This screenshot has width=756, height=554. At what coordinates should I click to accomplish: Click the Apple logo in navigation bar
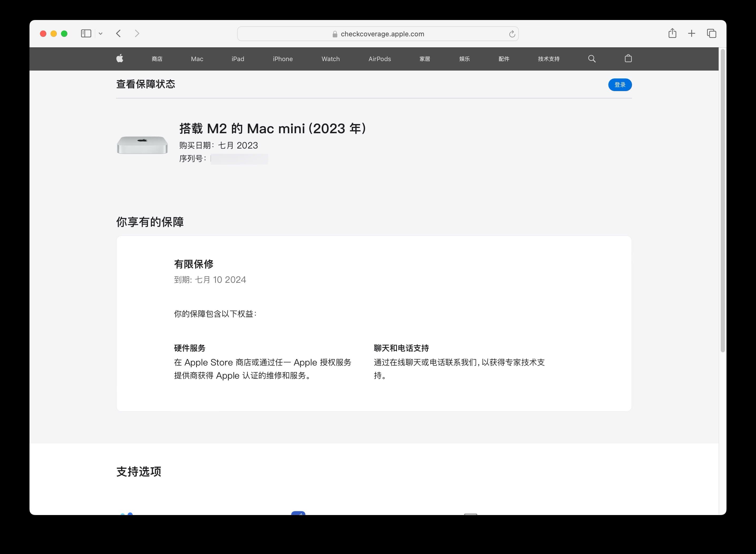point(120,59)
